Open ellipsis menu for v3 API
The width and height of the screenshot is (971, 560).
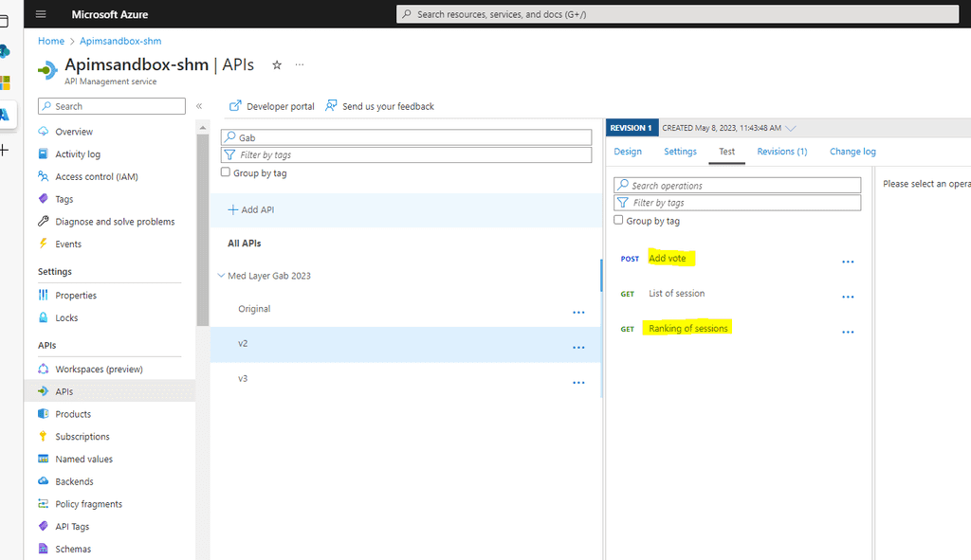coord(578,383)
